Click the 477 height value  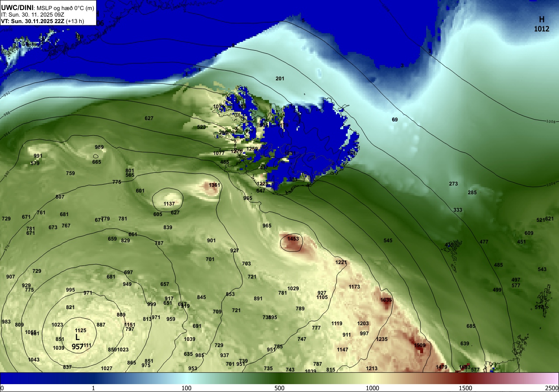484,242
